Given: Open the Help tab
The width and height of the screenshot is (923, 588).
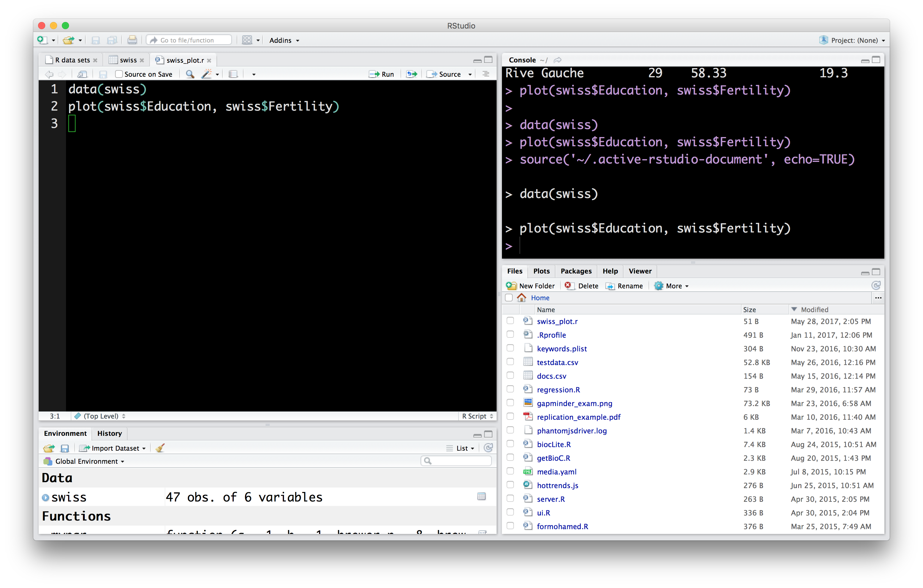Looking at the screenshot, I should (610, 271).
